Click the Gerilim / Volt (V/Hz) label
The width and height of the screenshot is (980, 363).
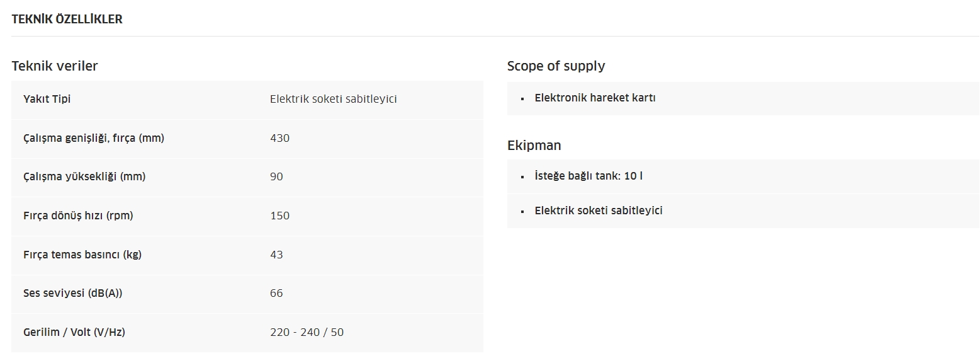pos(74,332)
